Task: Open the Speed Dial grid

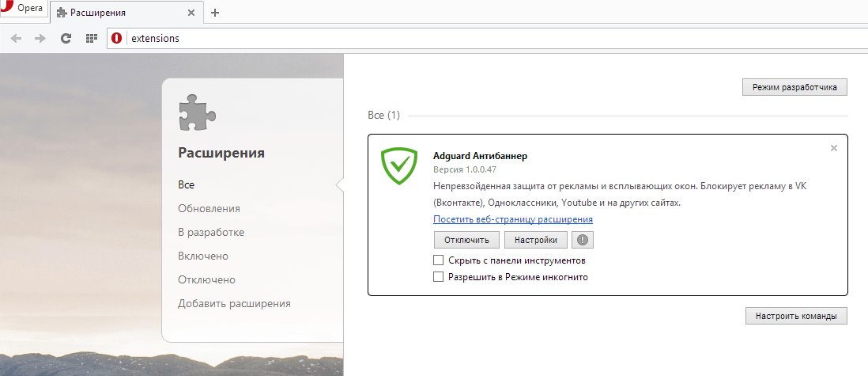Action: [x=92, y=38]
